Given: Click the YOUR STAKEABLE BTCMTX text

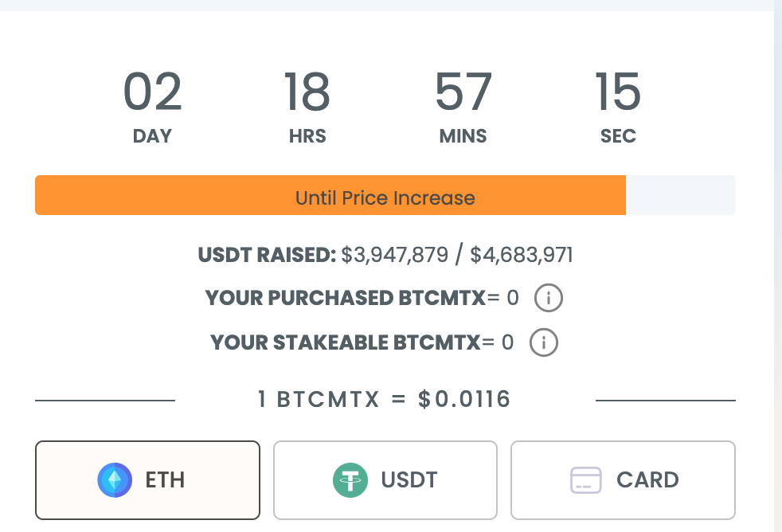Looking at the screenshot, I should click(x=345, y=342).
